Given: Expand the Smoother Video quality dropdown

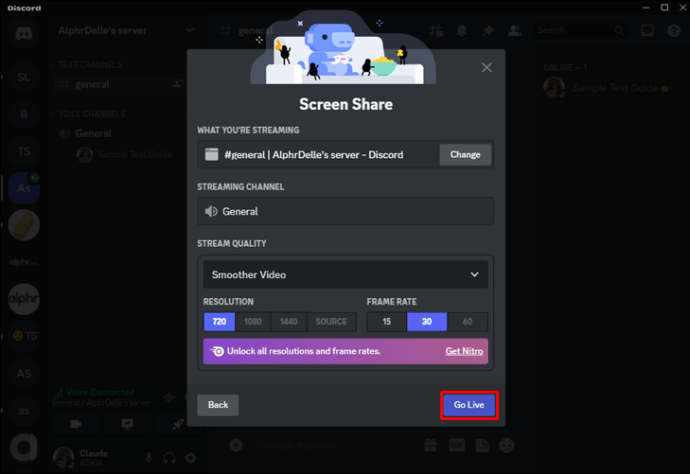Looking at the screenshot, I should coord(345,275).
